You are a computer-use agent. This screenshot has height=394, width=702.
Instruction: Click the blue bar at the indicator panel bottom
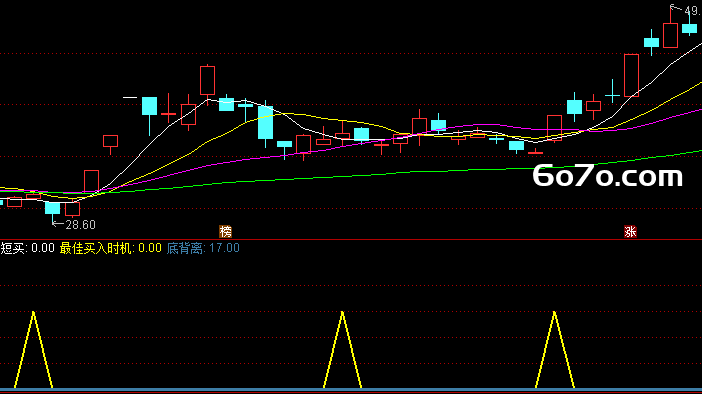tap(351, 390)
